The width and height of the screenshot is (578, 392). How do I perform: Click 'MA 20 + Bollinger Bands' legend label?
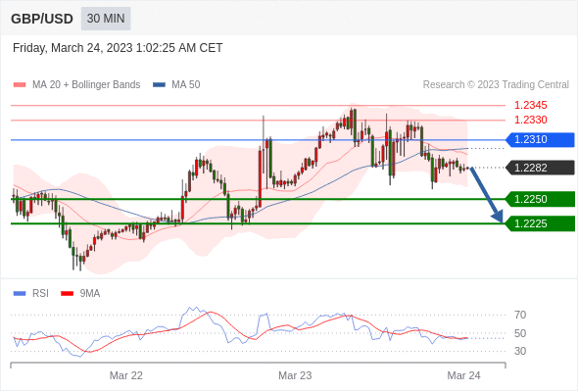click(x=86, y=85)
